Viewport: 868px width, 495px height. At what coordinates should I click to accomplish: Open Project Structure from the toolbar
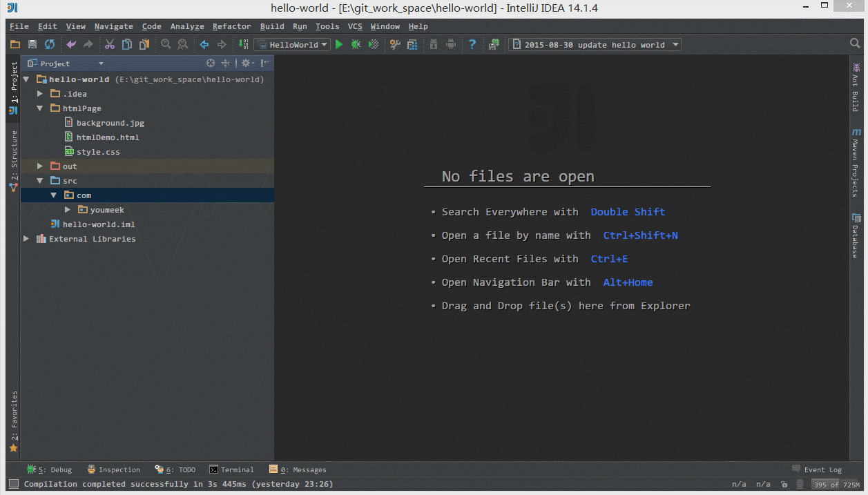[412, 44]
